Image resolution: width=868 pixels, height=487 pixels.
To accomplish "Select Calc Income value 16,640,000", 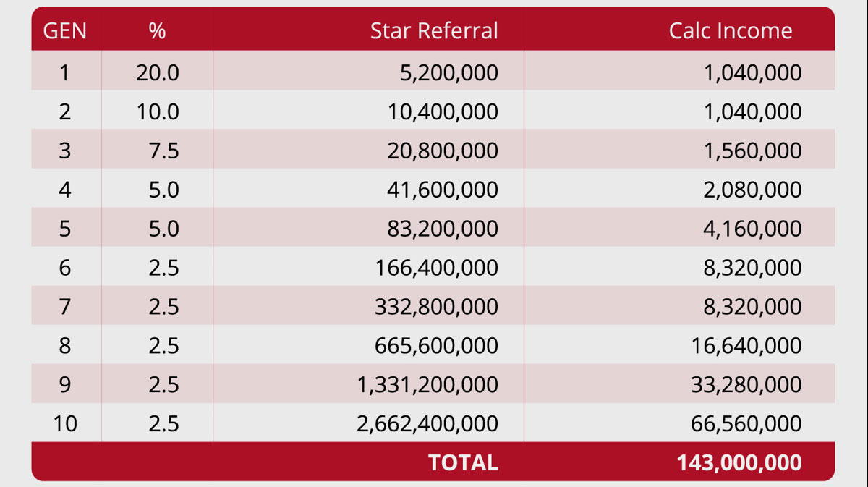I will point(746,346).
